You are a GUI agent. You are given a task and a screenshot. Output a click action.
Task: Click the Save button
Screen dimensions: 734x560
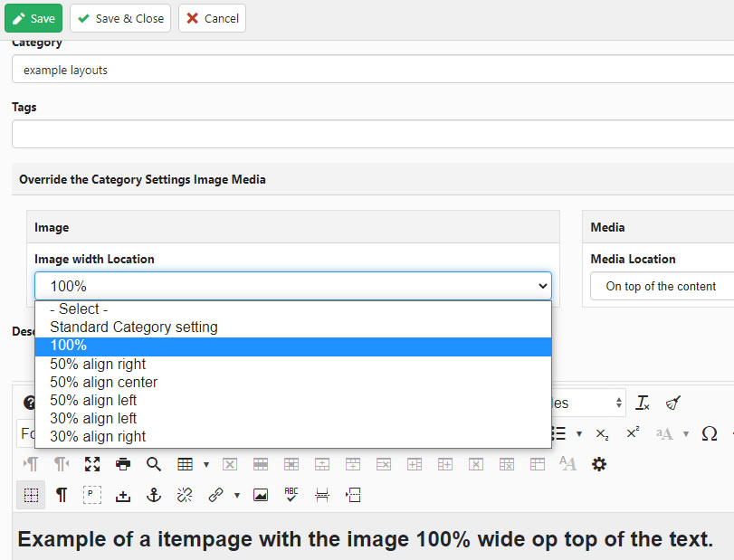[33, 18]
